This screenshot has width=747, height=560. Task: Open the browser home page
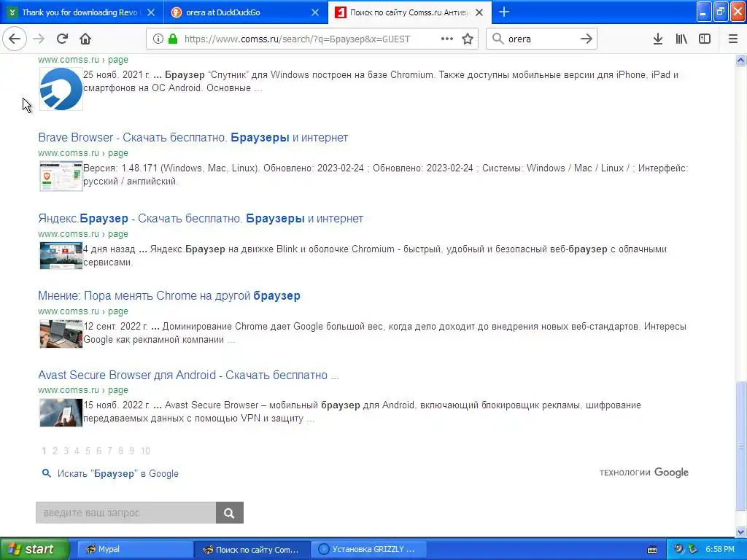(x=85, y=39)
